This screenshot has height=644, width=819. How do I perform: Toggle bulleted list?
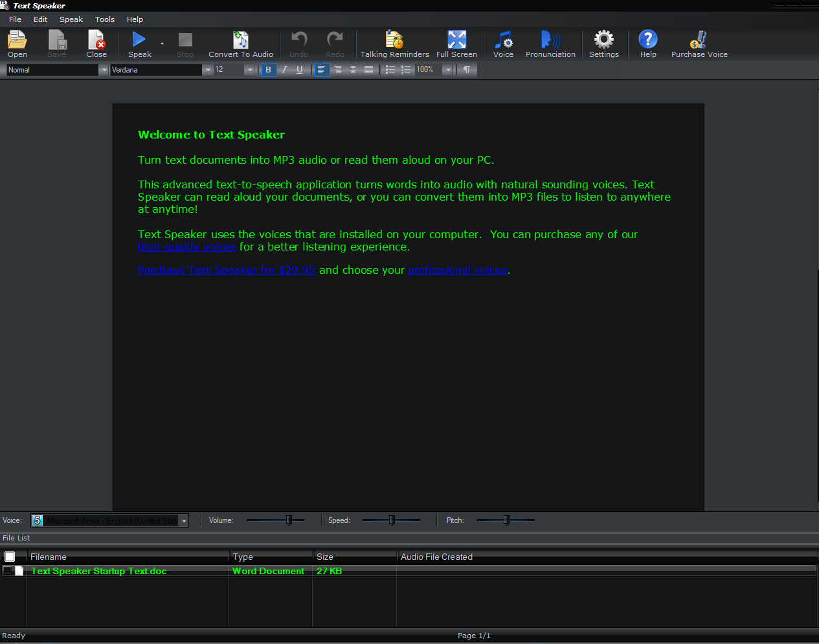[390, 70]
